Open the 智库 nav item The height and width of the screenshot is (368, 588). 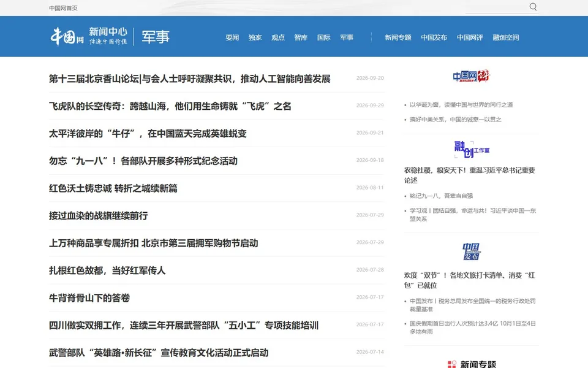[301, 37]
